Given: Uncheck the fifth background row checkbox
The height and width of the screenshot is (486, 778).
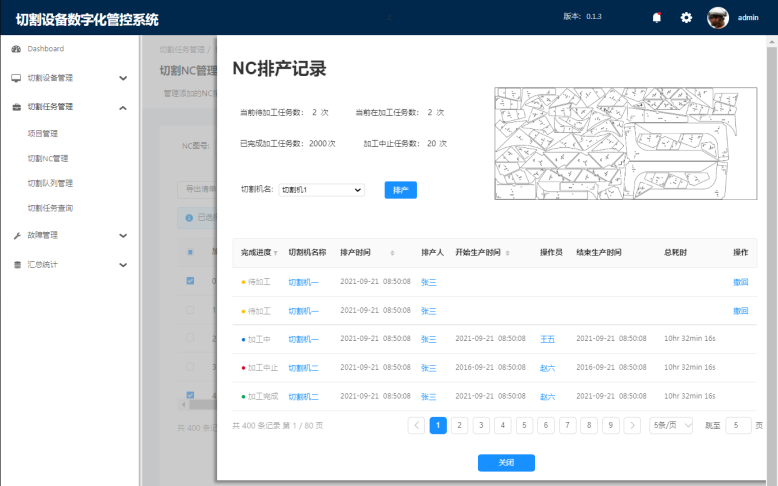Looking at the screenshot, I should click(x=190, y=395).
